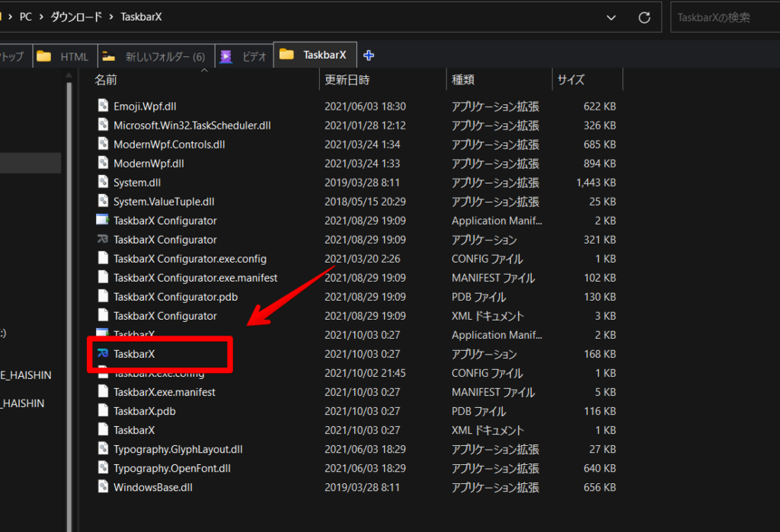The image size is (780, 532).
Task: Click the folder icon on HTML tab
Action: pos(43,56)
